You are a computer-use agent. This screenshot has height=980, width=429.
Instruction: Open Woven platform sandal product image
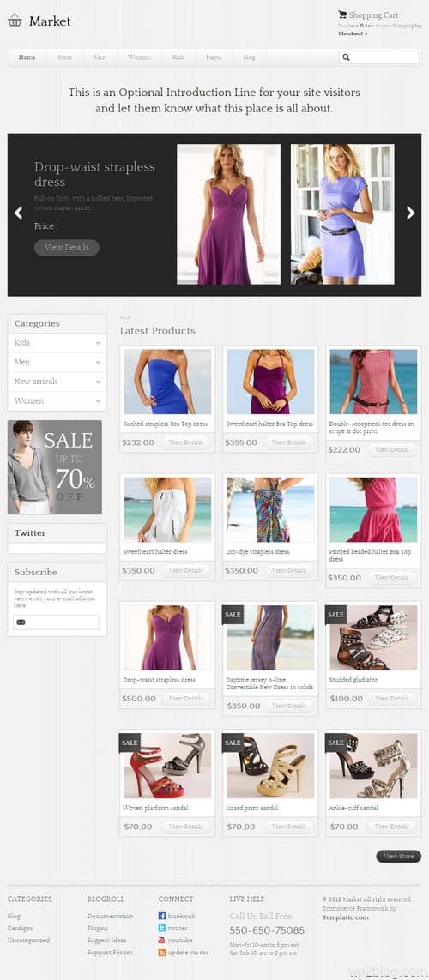click(167, 766)
